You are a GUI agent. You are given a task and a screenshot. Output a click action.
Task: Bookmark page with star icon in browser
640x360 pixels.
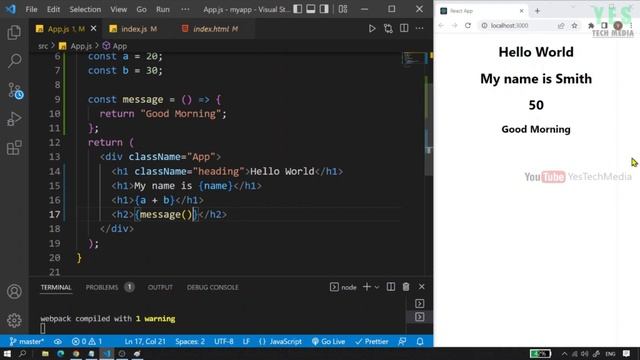[574, 25]
